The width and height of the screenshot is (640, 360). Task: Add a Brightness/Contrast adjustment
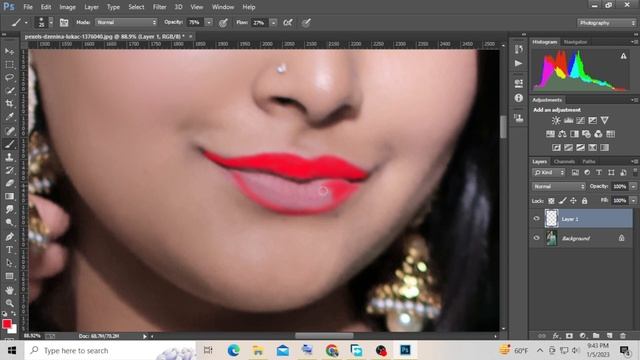pos(556,120)
